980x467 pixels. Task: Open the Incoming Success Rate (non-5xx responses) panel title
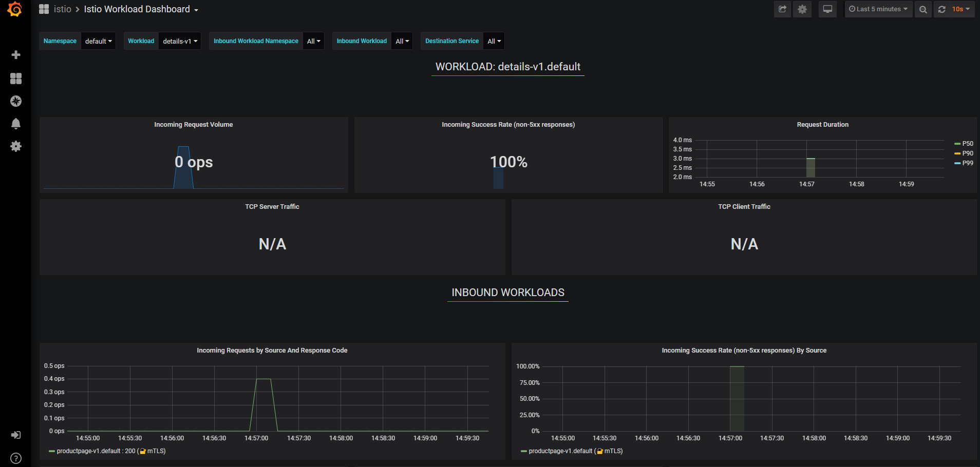pos(508,125)
